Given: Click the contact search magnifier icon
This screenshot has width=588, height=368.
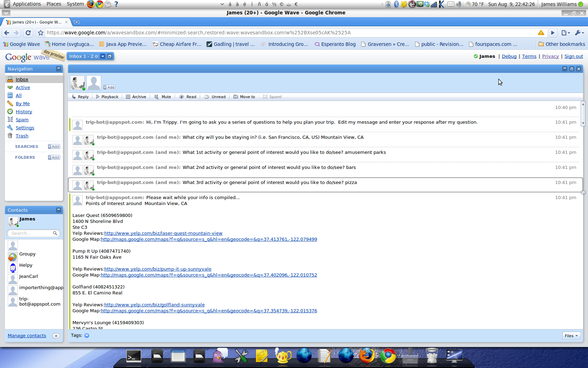Looking at the screenshot, I should tap(55, 233).
